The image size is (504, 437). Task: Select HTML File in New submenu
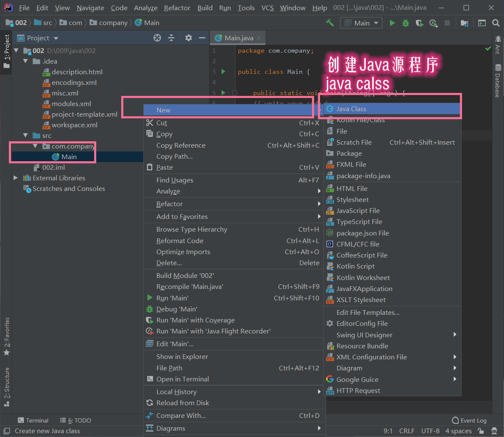pos(392,188)
